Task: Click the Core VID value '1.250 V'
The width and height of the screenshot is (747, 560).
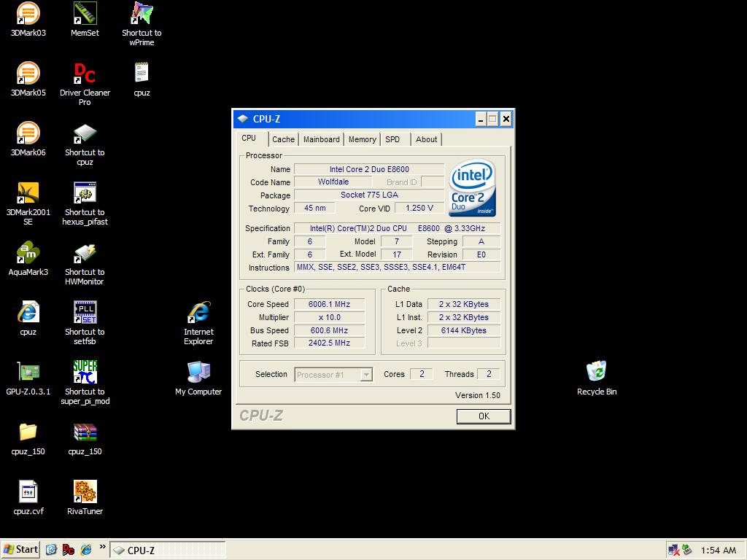Action: click(x=419, y=208)
